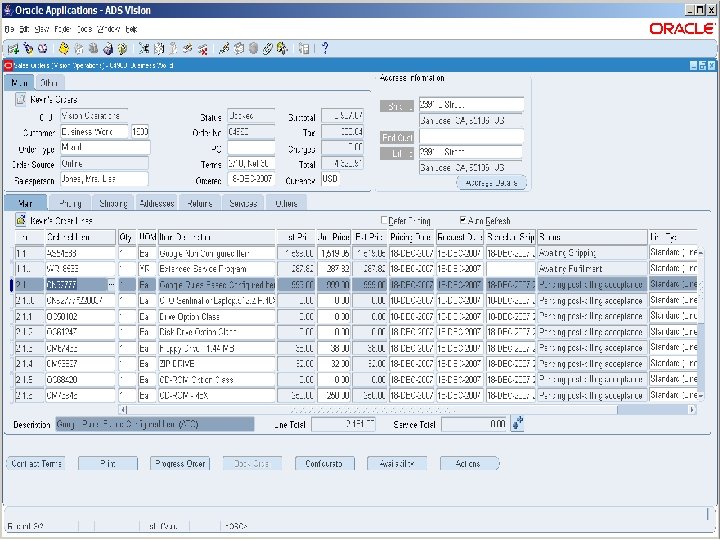Image resolution: width=720 pixels, height=540 pixels.
Task: Click the Show Navigator toolbar icon
Action: pos(42,48)
